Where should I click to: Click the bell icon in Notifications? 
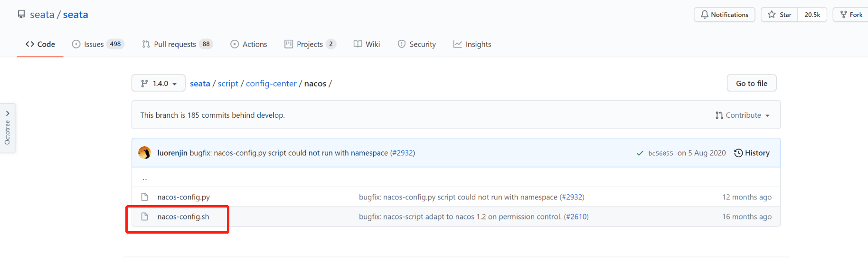pos(705,15)
